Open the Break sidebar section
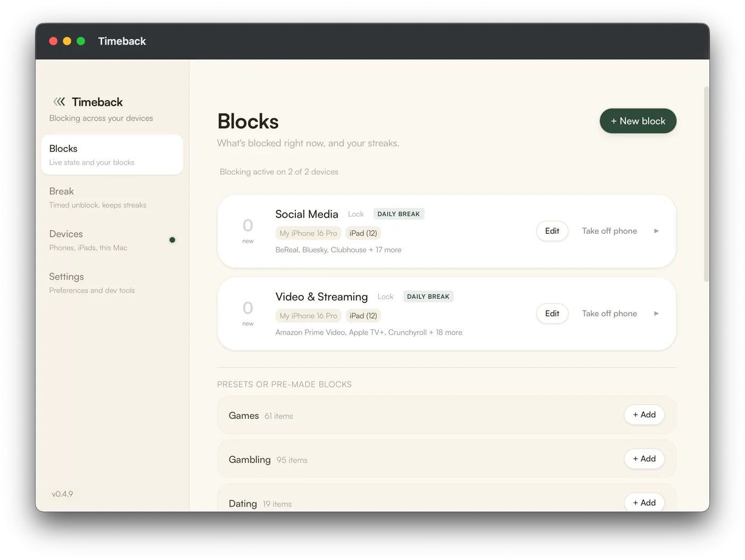This screenshot has height=560, width=745. click(112, 197)
